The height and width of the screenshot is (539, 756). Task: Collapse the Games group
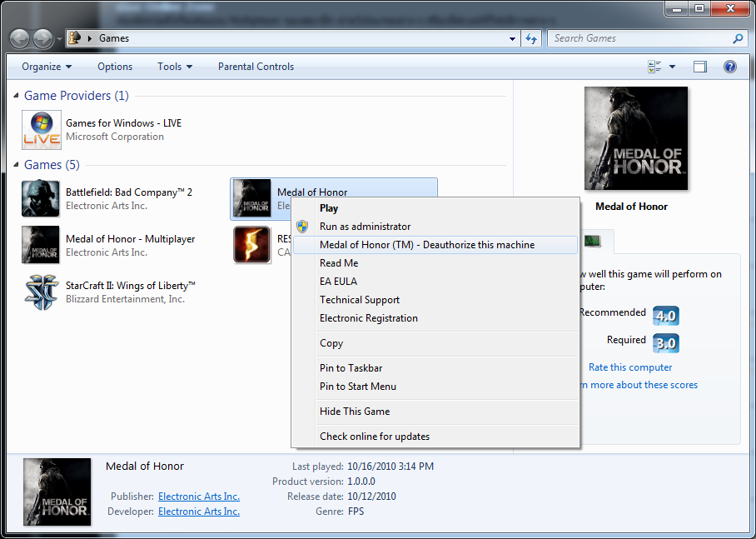(x=17, y=165)
